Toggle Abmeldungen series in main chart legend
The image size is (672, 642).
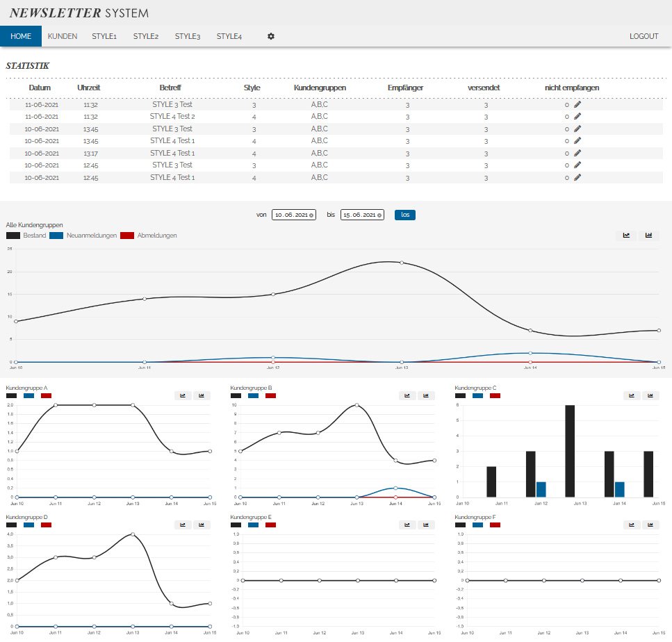coord(128,236)
